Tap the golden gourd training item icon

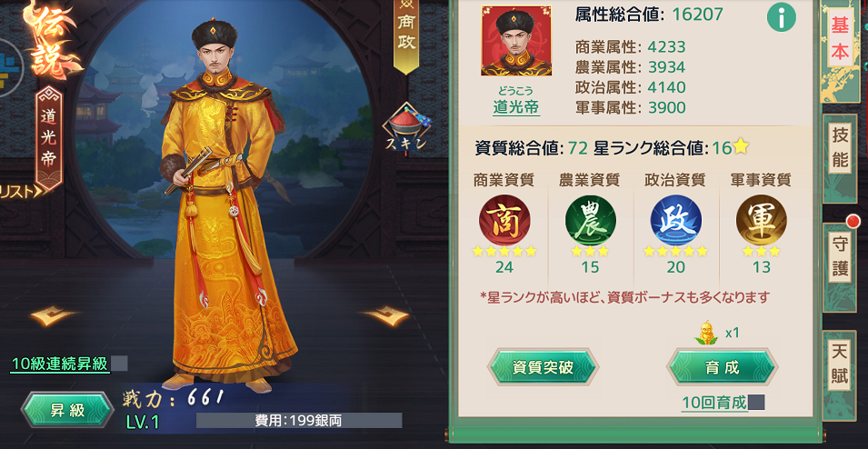coord(706,333)
